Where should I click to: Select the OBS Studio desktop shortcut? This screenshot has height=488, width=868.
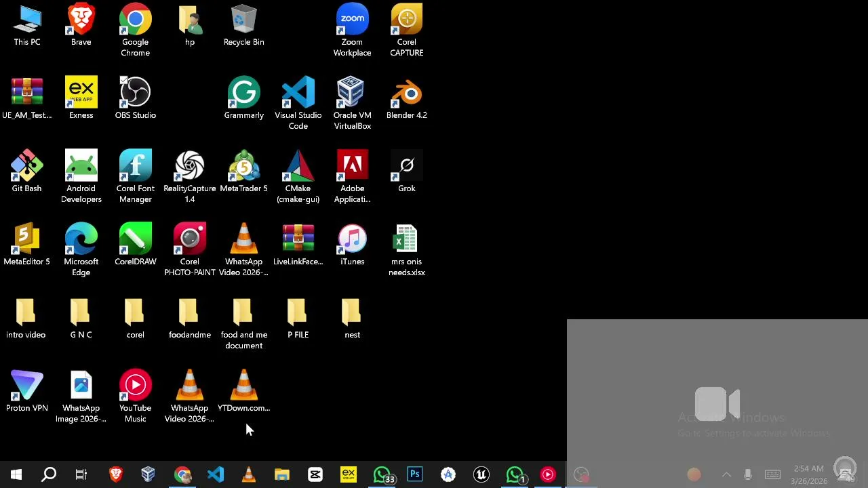pyautogui.click(x=136, y=99)
